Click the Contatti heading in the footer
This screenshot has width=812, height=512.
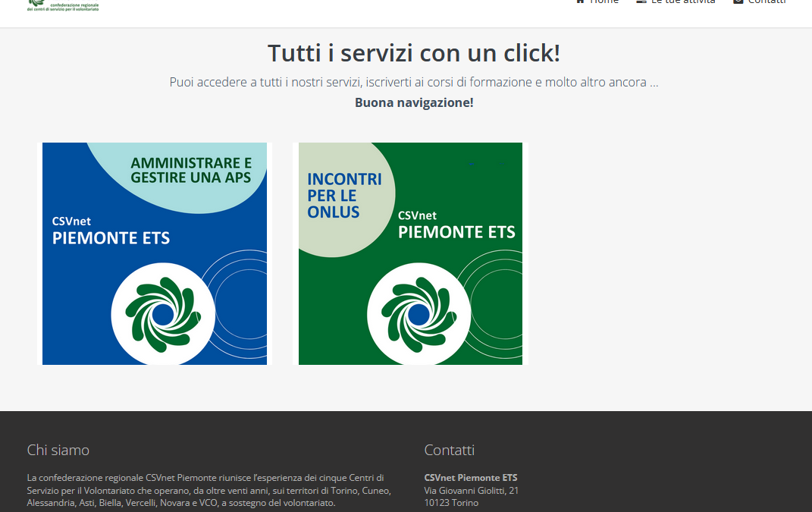point(449,450)
